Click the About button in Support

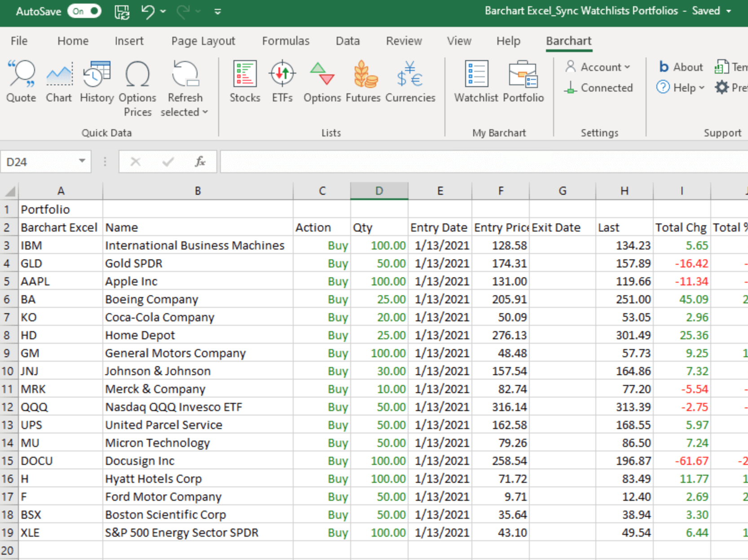(x=681, y=67)
